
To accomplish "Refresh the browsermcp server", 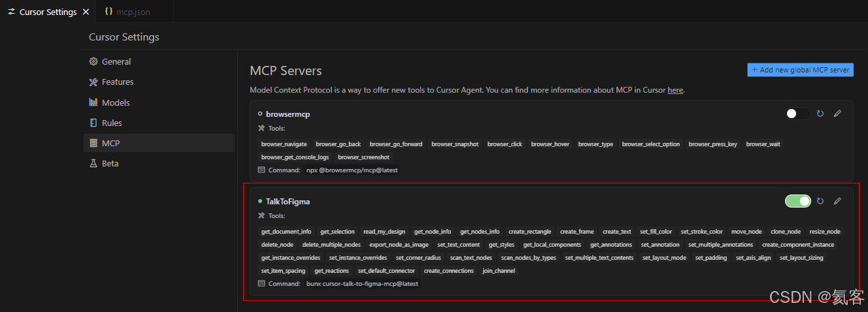I will [820, 114].
